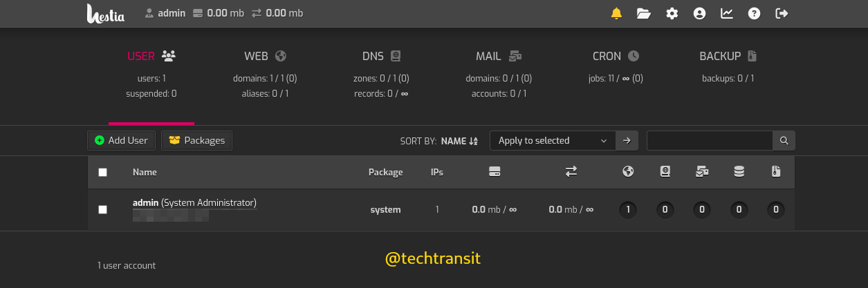
Task: Open server settings gear icon
Action: [672, 13]
